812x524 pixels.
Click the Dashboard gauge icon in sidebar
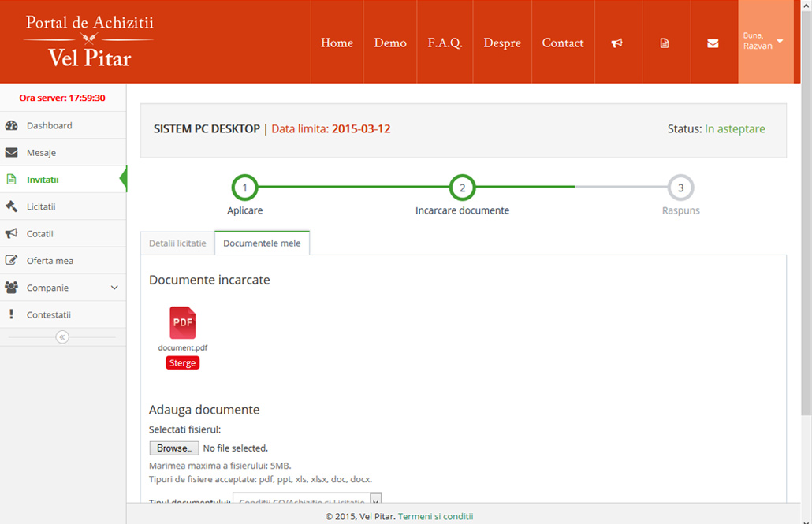pyautogui.click(x=11, y=125)
